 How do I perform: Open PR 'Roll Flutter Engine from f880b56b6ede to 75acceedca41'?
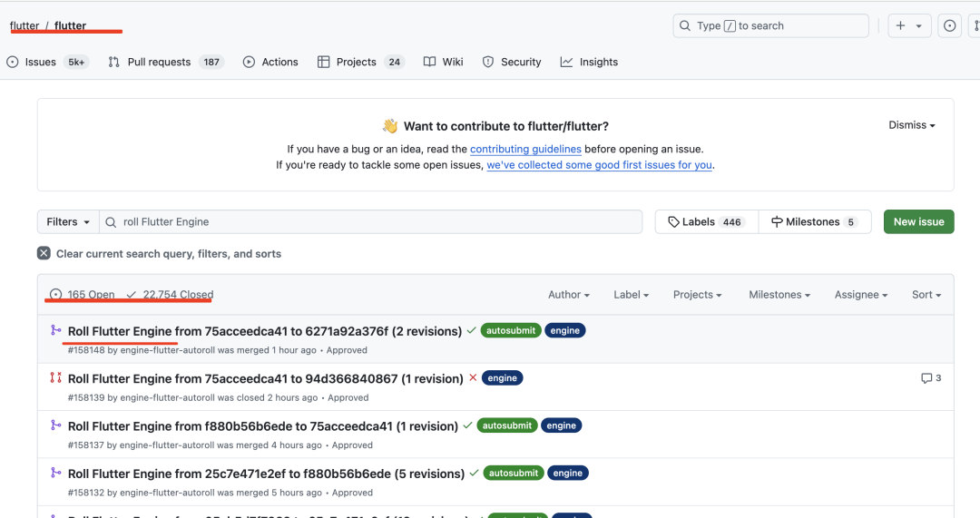point(263,426)
